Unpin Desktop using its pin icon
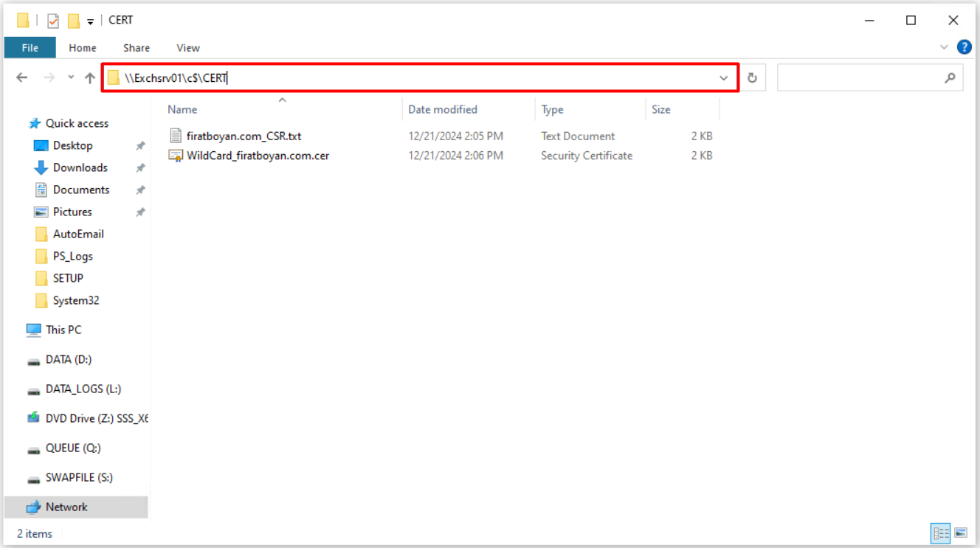980x548 pixels. click(140, 146)
